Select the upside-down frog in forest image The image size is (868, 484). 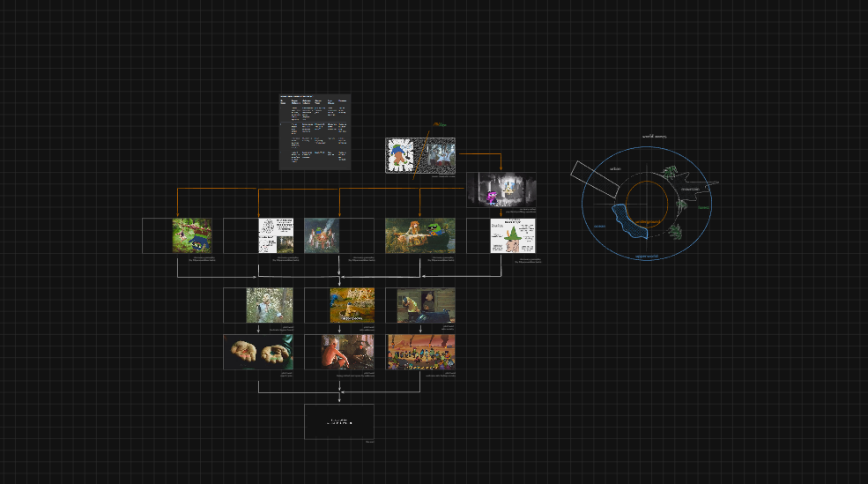(191, 235)
